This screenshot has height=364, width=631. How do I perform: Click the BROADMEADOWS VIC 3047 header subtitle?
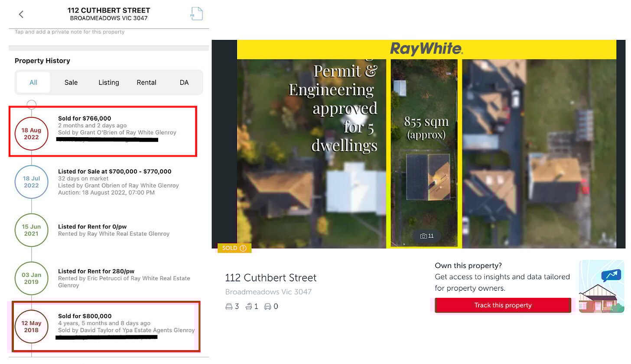[109, 18]
